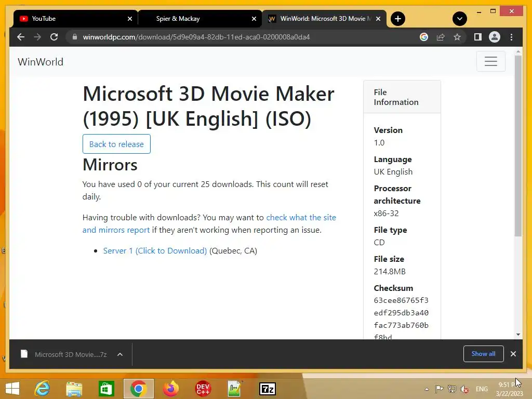Image resolution: width=532 pixels, height=399 pixels.
Task: Open a new tab with plus button
Action: 398,19
